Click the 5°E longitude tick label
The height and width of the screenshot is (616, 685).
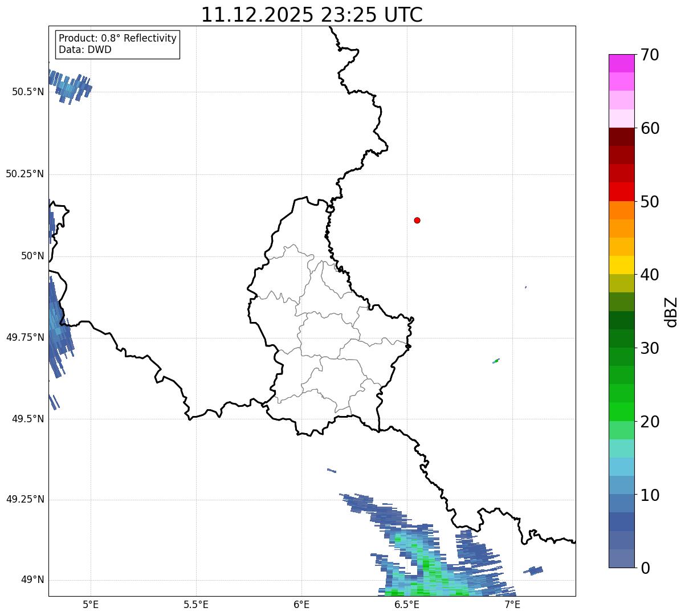point(91,604)
